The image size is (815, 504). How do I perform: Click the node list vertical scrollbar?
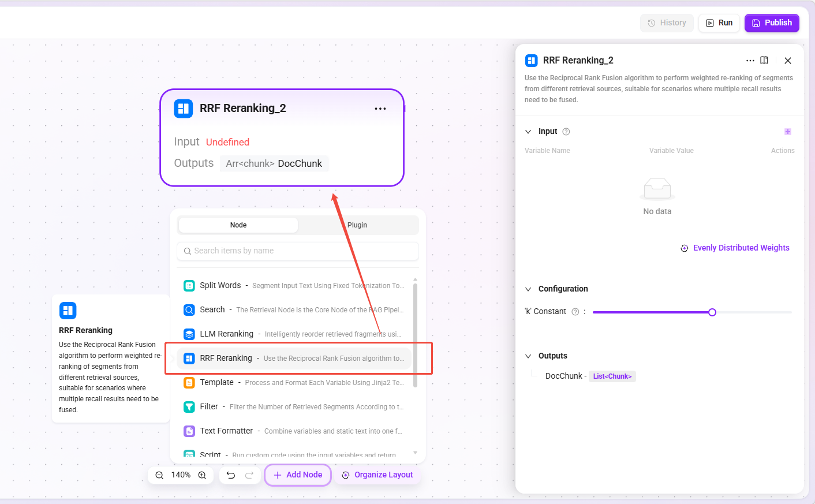[415, 335]
